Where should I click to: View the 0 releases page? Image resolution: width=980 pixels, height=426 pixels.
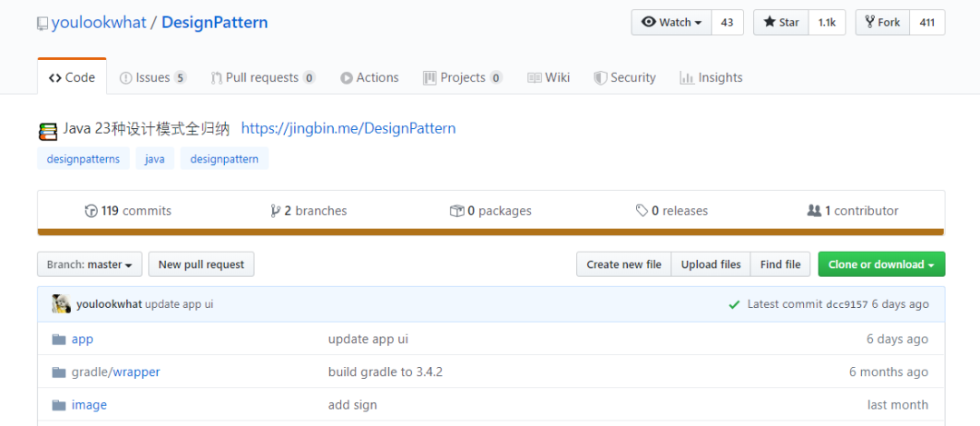tap(671, 211)
